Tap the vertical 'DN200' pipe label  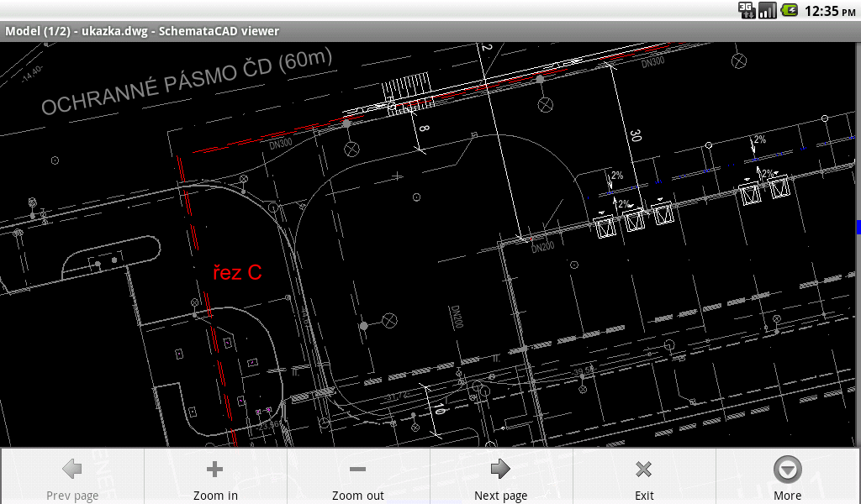tap(456, 317)
